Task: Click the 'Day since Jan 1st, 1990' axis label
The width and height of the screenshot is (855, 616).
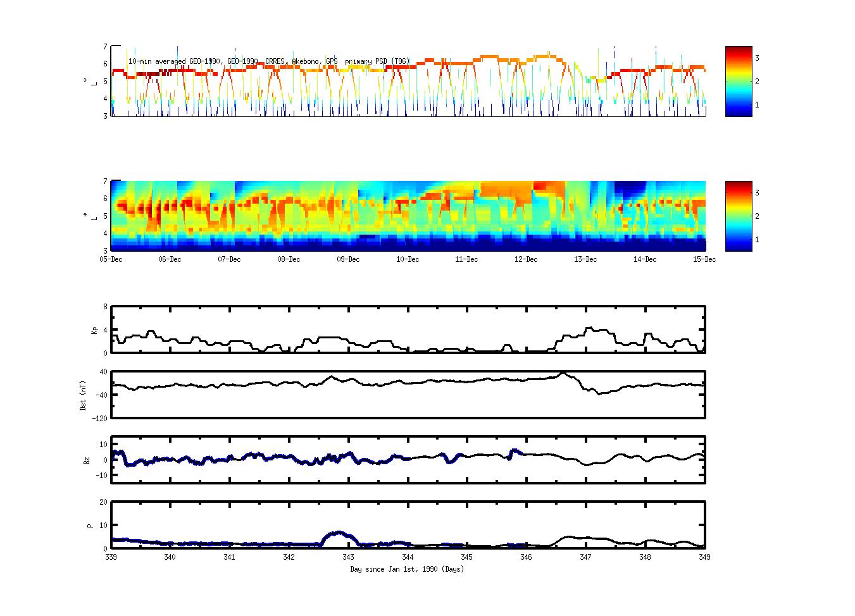Action: click(407, 569)
